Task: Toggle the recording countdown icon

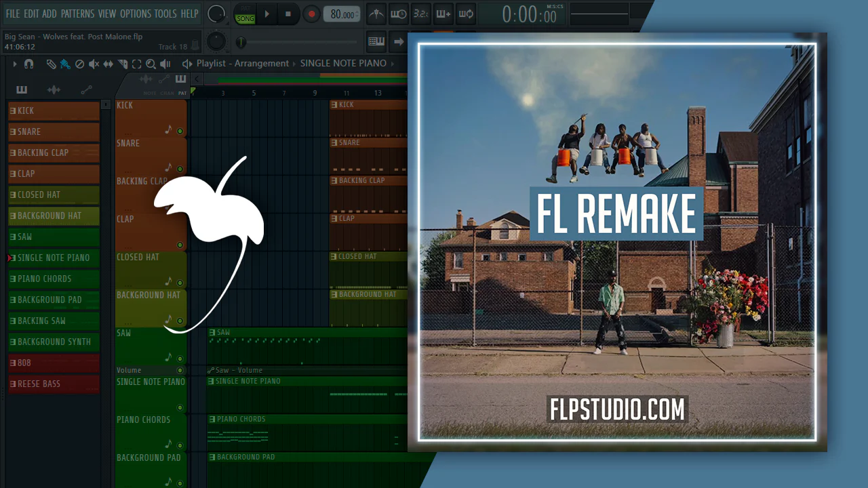Action: (x=421, y=14)
